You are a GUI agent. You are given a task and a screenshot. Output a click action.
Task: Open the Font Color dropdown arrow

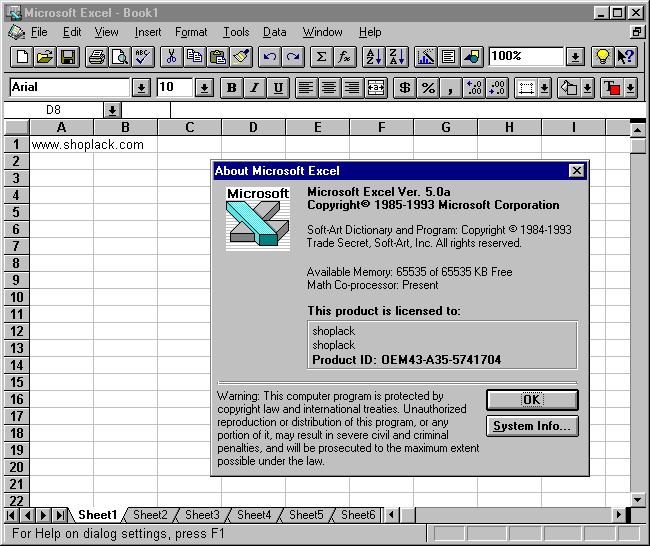pyautogui.click(x=631, y=88)
